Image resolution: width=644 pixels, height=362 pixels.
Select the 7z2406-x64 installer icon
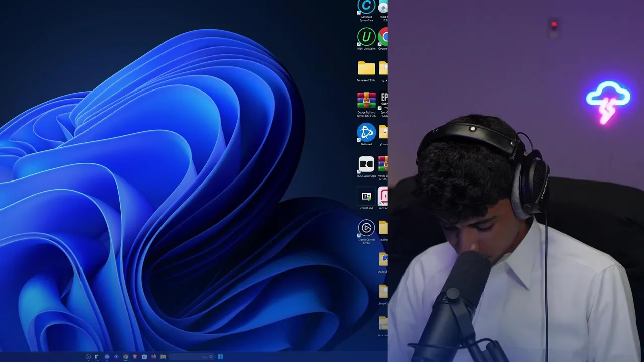point(366,199)
